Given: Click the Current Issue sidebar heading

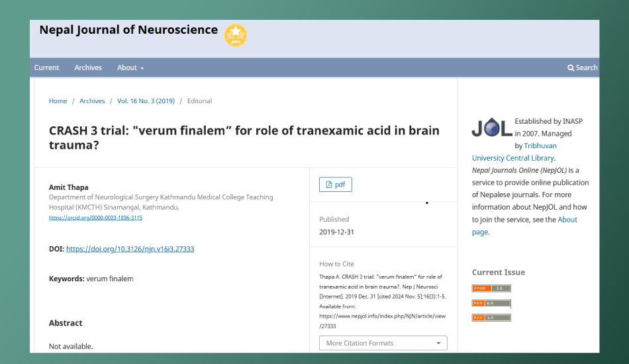Looking at the screenshot, I should 498,272.
